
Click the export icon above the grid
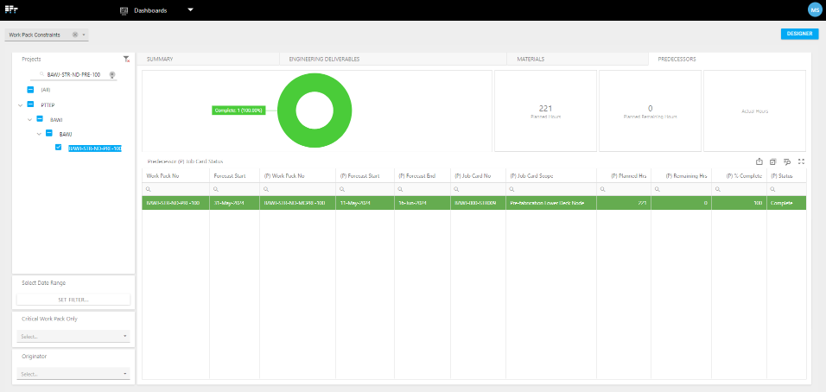(x=759, y=162)
